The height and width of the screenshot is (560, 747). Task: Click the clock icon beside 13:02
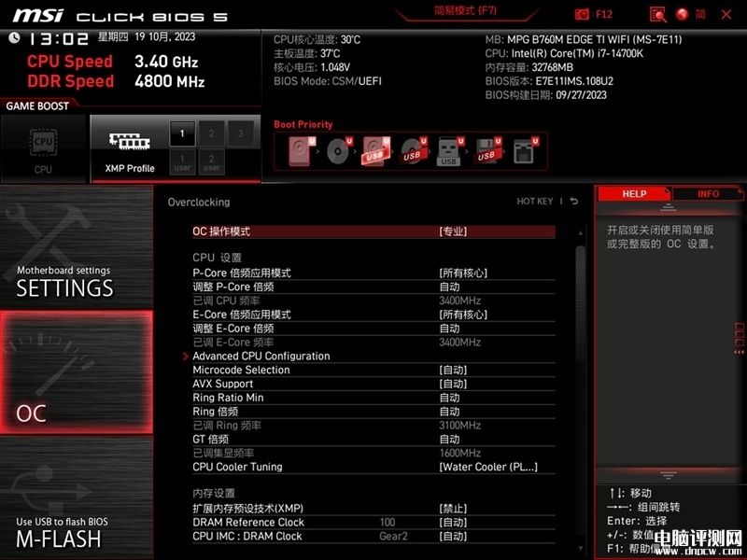(14, 37)
